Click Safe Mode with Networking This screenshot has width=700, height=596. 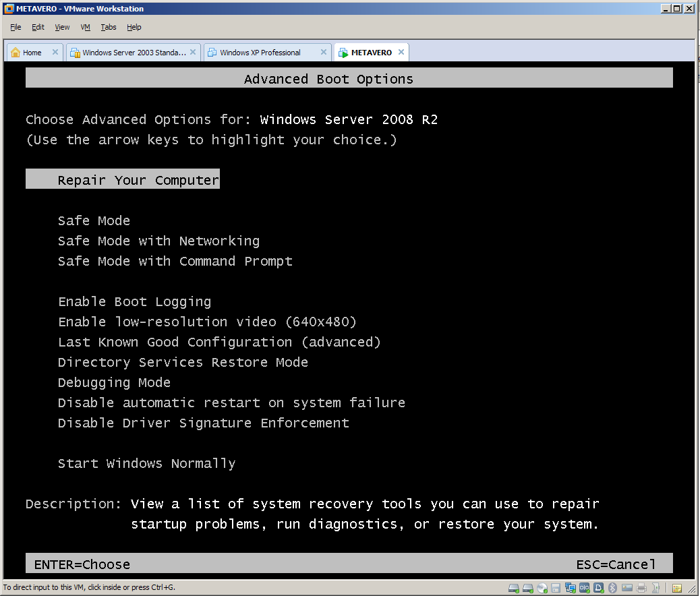pos(158,241)
